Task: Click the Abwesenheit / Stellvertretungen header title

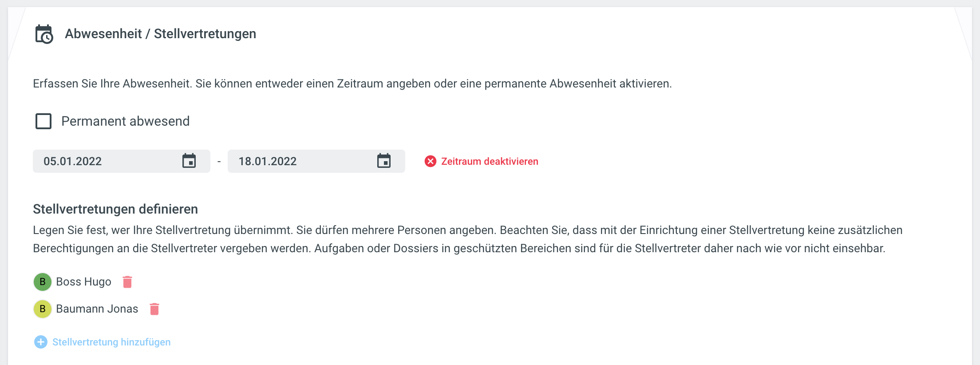Action: (x=160, y=34)
